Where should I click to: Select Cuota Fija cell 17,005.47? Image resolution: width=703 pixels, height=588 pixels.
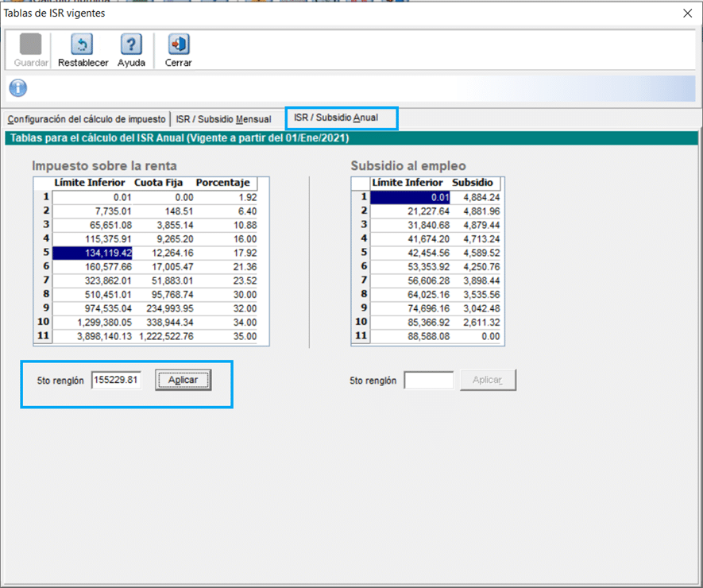163,267
